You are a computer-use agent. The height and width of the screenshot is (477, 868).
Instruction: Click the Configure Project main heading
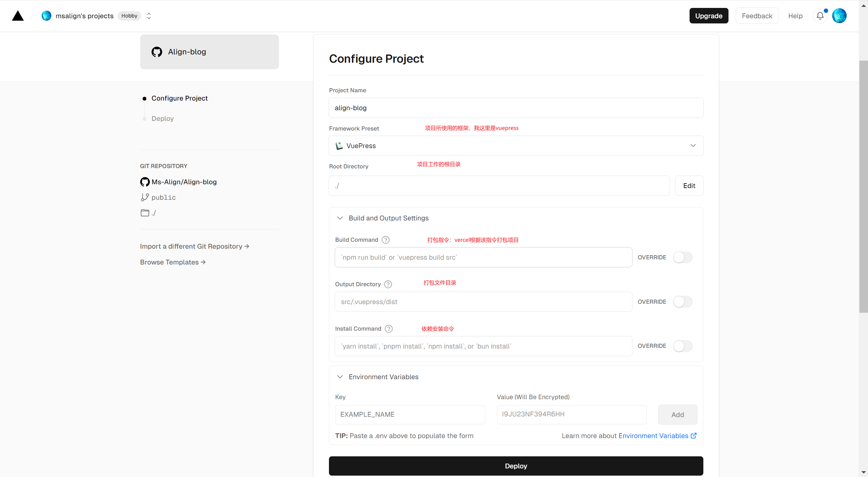[x=376, y=59]
